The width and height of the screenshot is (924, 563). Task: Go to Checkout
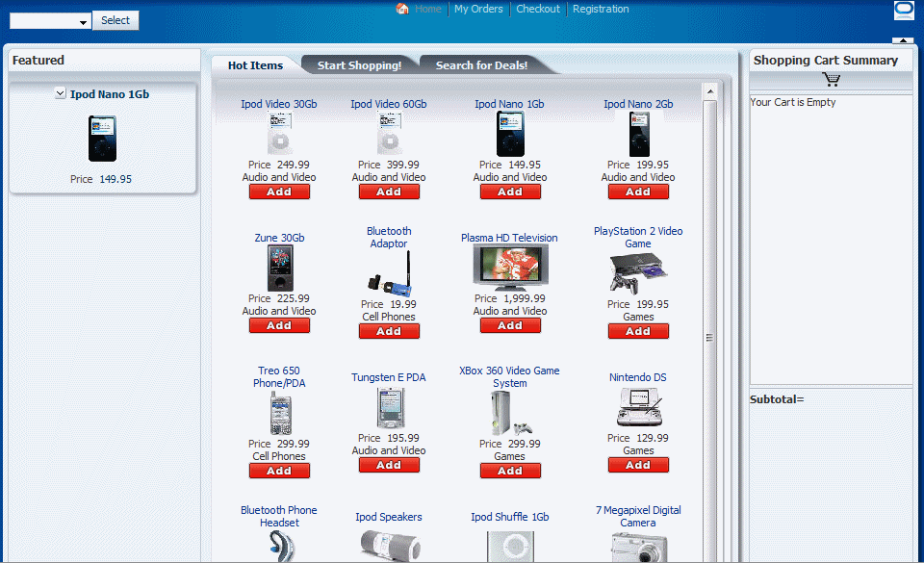pyautogui.click(x=538, y=9)
